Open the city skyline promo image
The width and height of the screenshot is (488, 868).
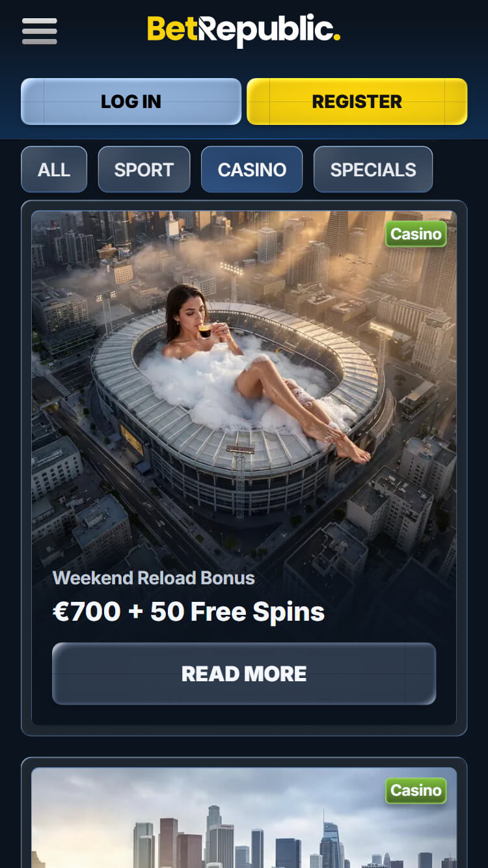244,818
